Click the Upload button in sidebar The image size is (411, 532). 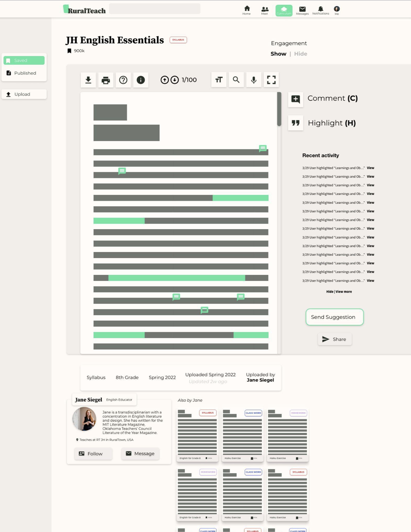click(x=24, y=94)
